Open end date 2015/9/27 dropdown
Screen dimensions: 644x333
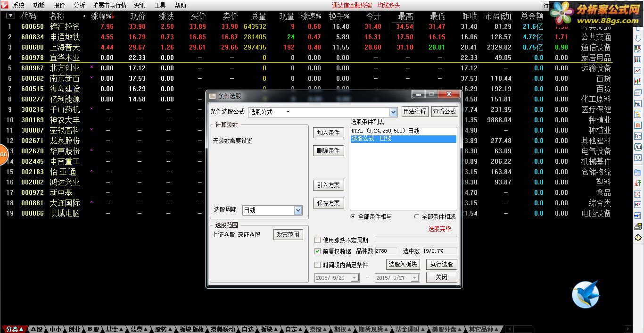415,278
